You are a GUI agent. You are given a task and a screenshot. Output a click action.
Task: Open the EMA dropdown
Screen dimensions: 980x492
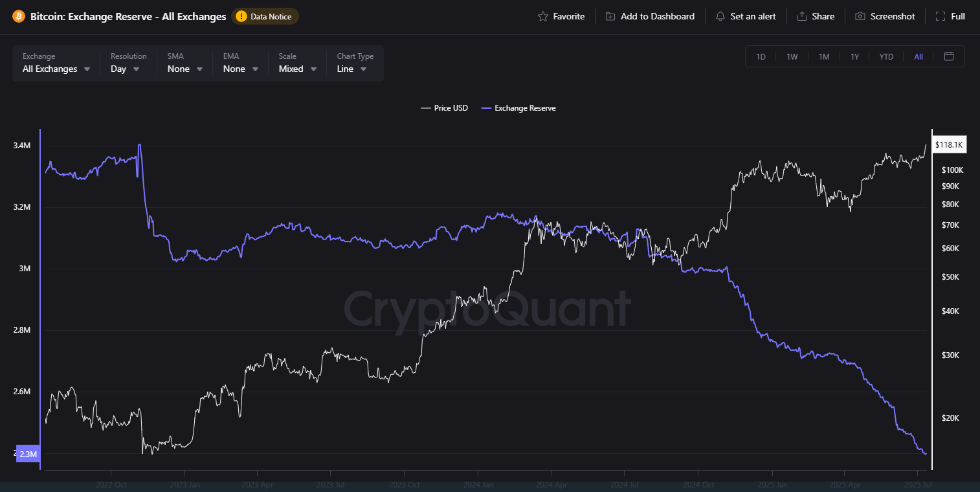point(241,63)
